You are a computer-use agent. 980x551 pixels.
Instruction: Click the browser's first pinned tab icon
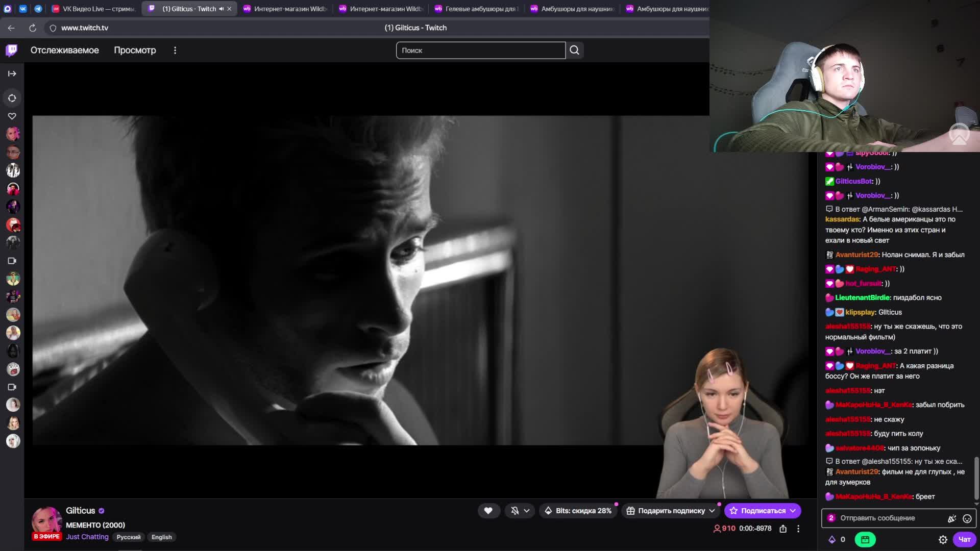tap(8, 9)
